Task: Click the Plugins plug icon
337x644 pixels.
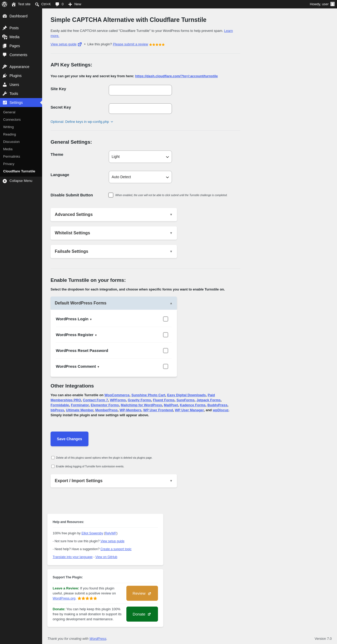Action: point(5,76)
